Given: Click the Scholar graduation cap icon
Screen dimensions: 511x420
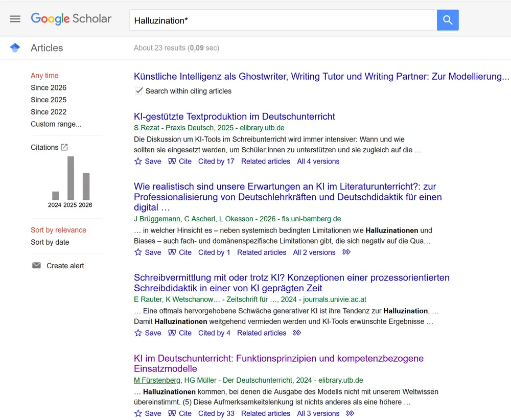Looking at the screenshot, I should pyautogui.click(x=15, y=48).
